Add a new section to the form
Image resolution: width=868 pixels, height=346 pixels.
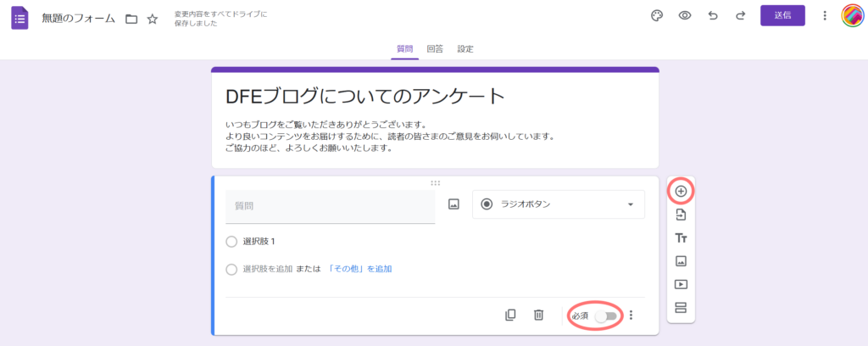tap(681, 307)
